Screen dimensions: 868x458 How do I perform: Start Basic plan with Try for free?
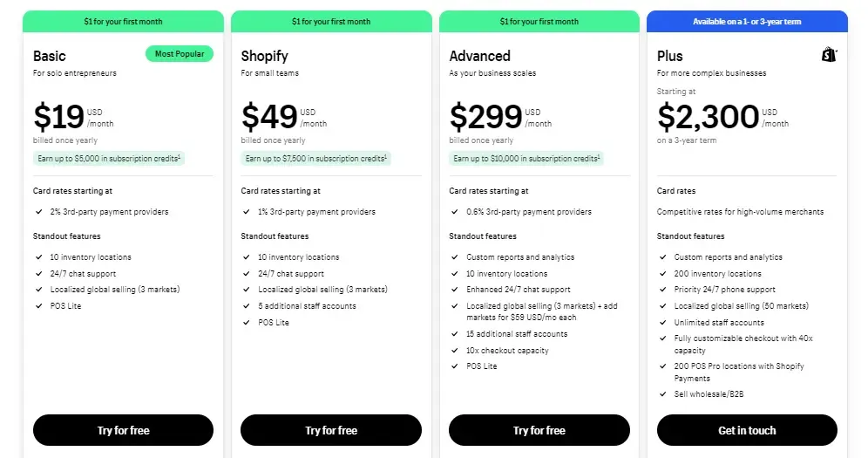pos(123,430)
